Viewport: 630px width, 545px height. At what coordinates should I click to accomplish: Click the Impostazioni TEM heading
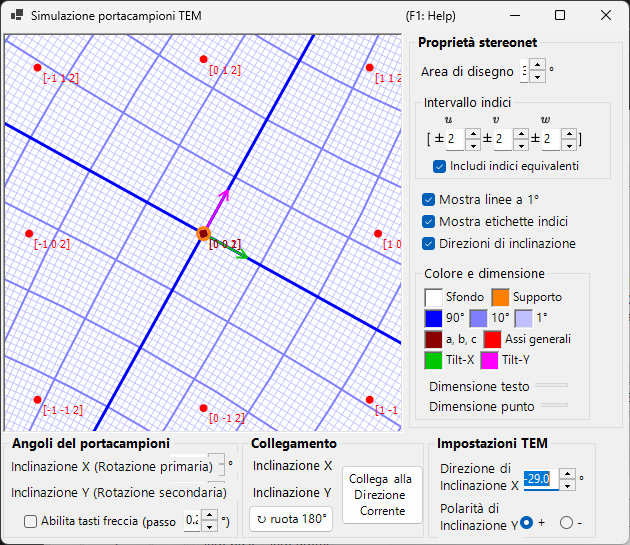click(492, 443)
